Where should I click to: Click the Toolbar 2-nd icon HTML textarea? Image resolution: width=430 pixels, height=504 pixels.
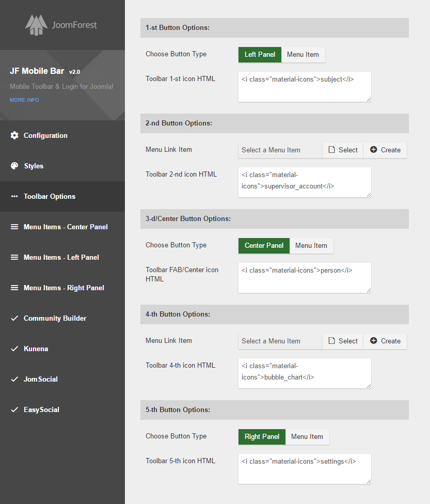305,182
